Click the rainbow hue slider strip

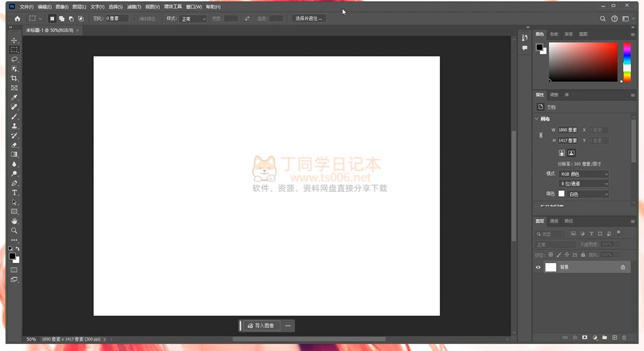[x=627, y=62]
